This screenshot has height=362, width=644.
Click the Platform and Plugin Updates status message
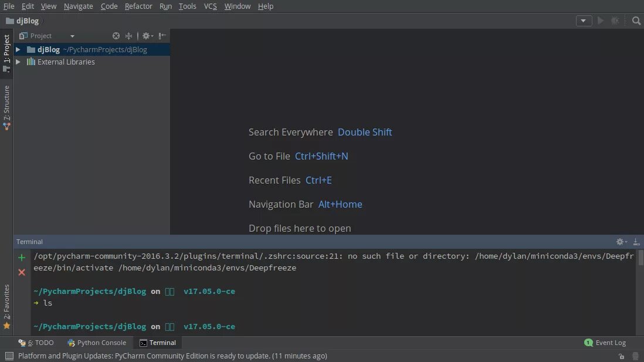click(x=172, y=356)
